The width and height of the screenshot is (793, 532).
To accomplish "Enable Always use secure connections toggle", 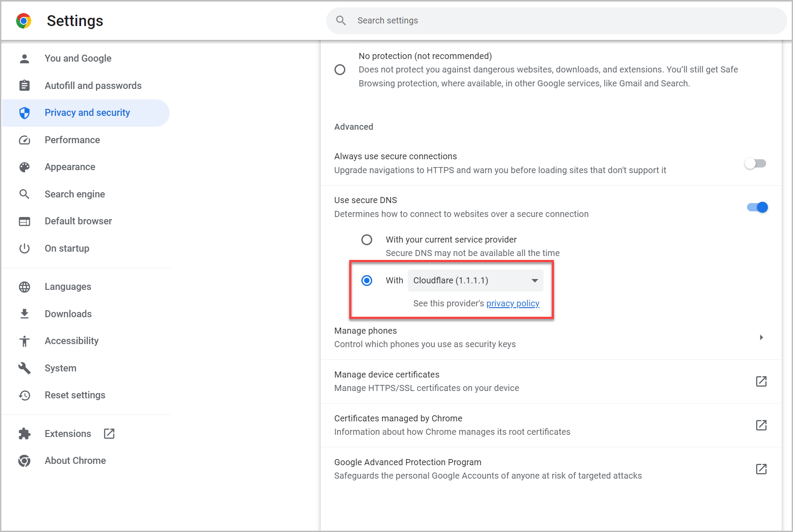I will click(x=755, y=164).
